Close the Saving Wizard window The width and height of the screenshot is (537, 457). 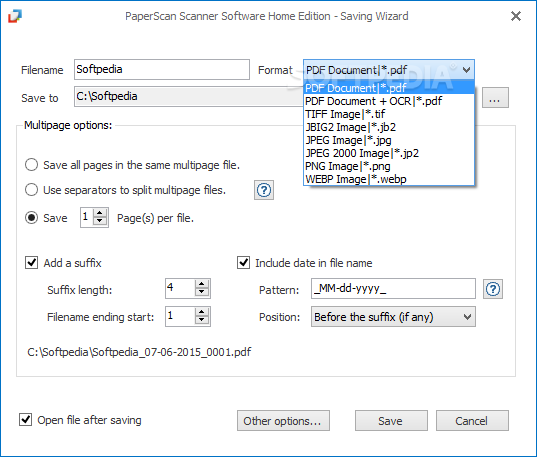(x=516, y=16)
